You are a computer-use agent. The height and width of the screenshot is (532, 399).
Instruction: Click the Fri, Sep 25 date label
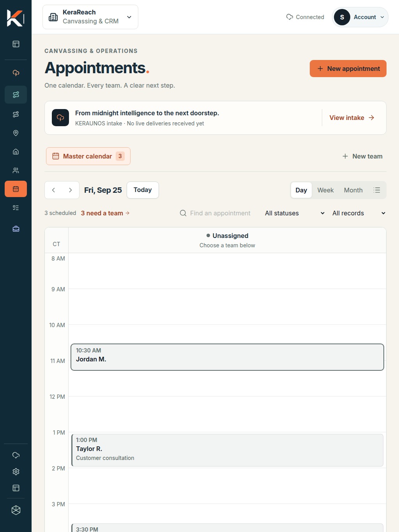click(103, 190)
